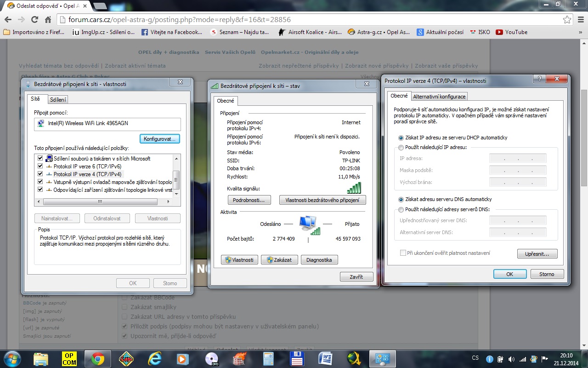Image resolution: width=588 pixels, height=368 pixels.
Task: Bookmark this page with the star icon
Action: pyautogui.click(x=567, y=20)
